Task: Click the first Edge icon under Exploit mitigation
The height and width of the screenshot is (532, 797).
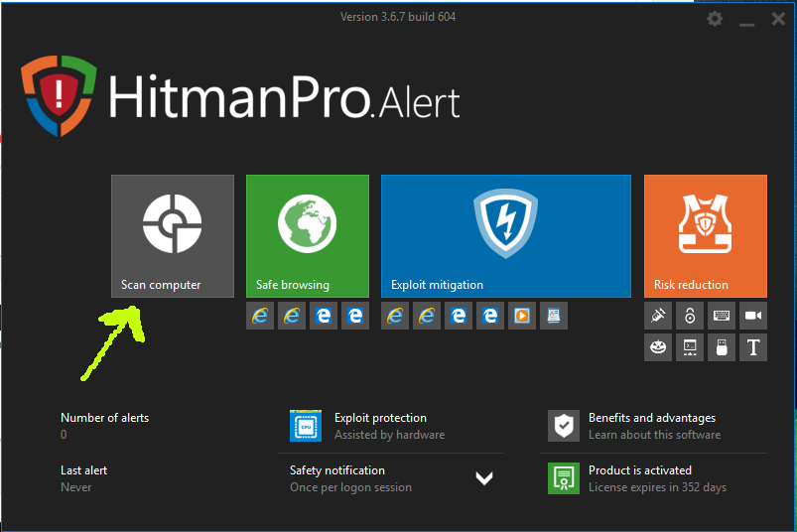Action: (x=459, y=316)
